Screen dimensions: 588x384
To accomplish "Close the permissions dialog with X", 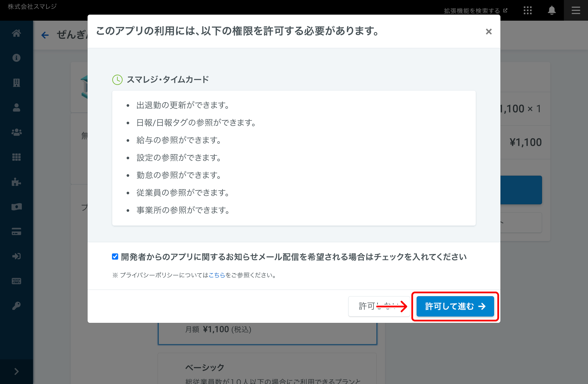I will 489,32.
